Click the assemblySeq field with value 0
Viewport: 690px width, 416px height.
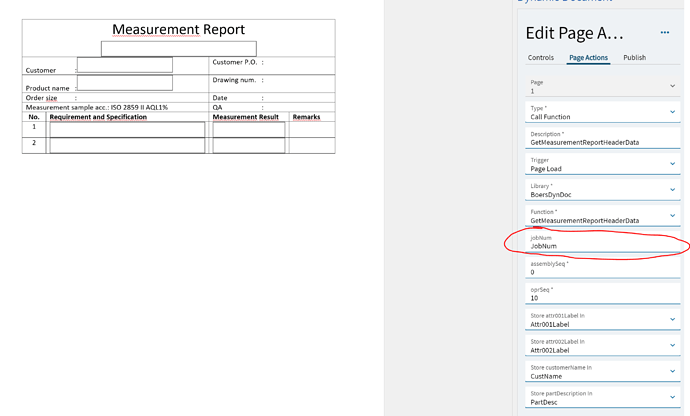602,268
